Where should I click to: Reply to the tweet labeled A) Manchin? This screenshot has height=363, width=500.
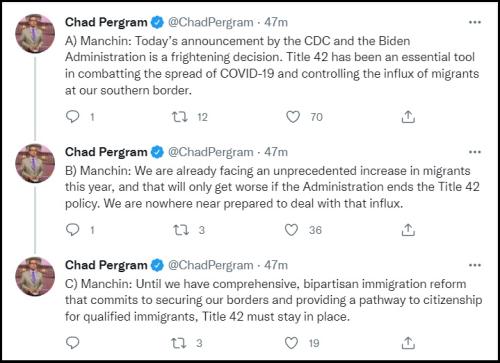[x=73, y=117]
